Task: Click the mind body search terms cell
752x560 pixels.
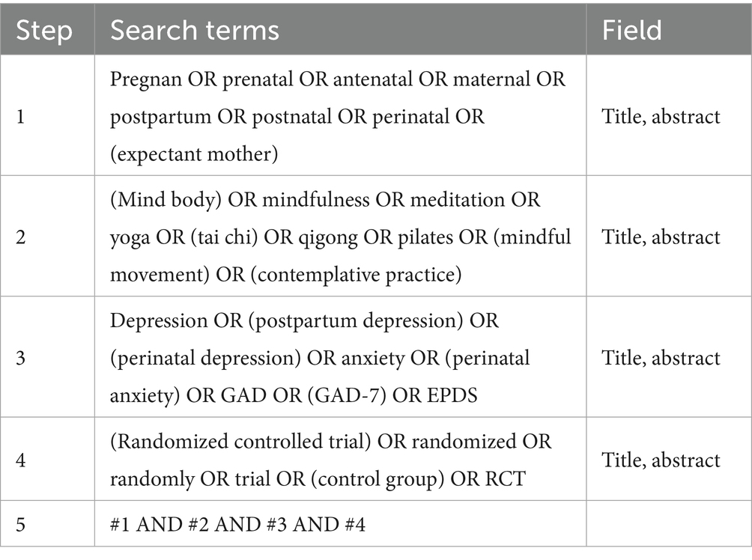Action: coord(339,237)
